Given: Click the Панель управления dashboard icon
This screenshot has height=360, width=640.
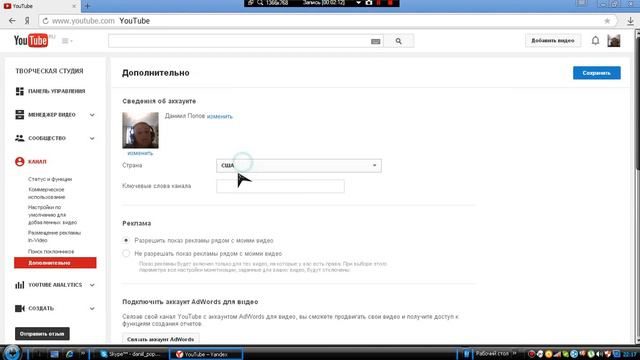Looking at the screenshot, I should [x=20, y=91].
